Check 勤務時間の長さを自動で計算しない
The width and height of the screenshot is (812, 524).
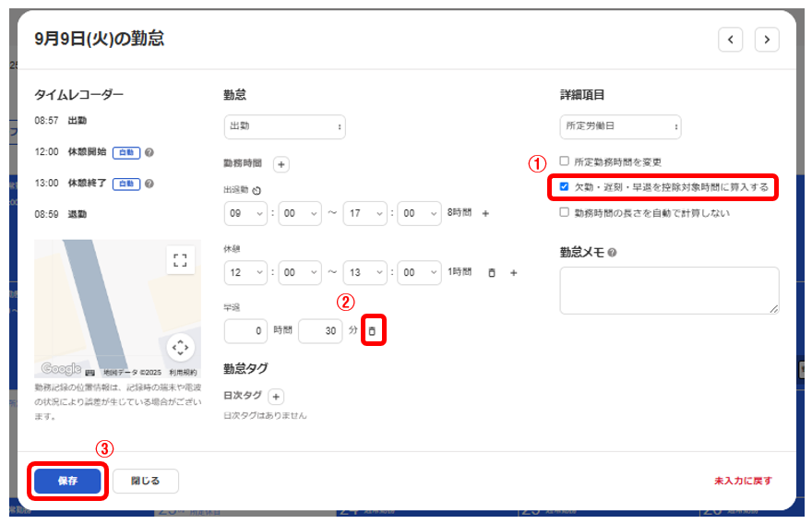pyautogui.click(x=565, y=211)
